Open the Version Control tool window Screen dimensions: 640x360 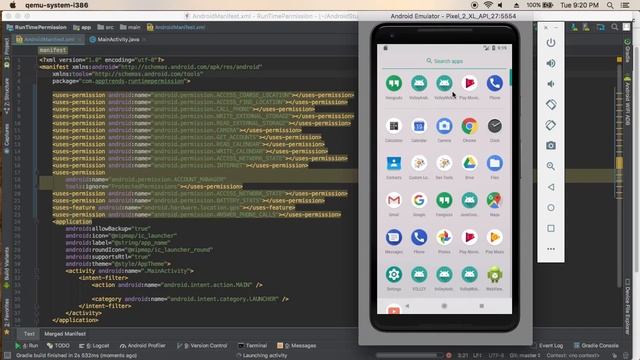pyautogui.click(x=202, y=345)
